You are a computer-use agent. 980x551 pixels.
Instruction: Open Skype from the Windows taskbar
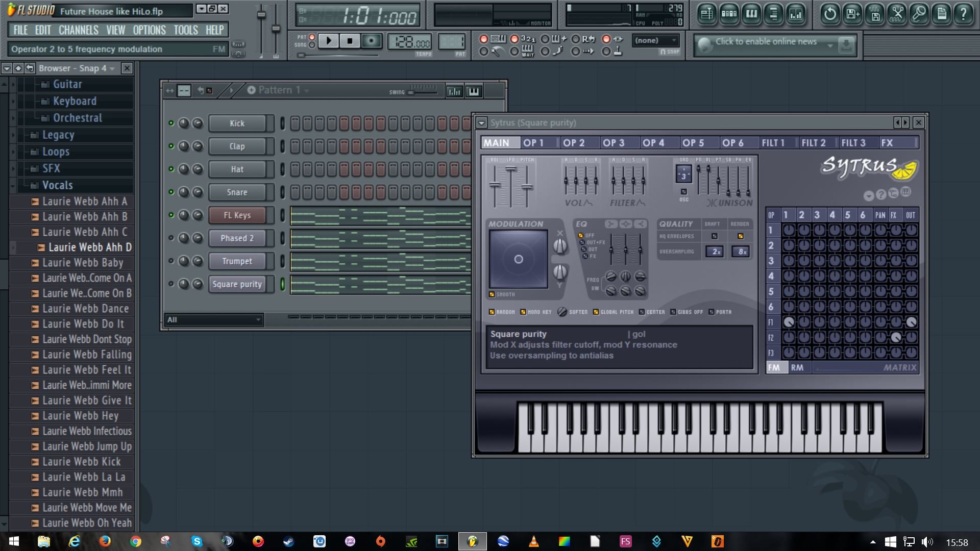coord(197,541)
